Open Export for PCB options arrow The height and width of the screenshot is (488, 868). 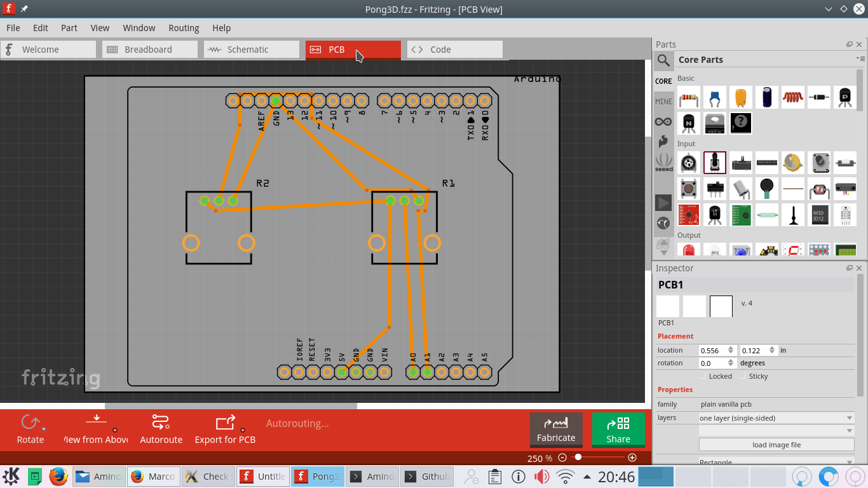tap(243, 430)
